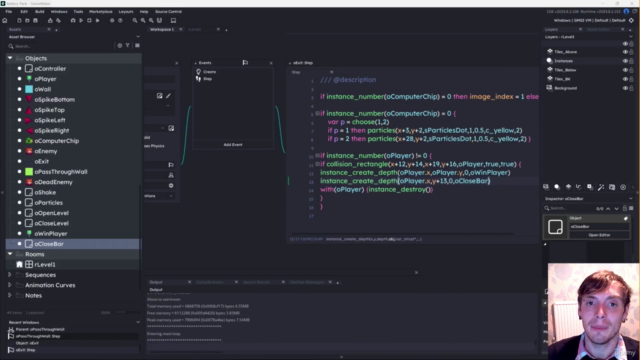Click the user account icon in title area
640x360 pixels.
(626, 11)
